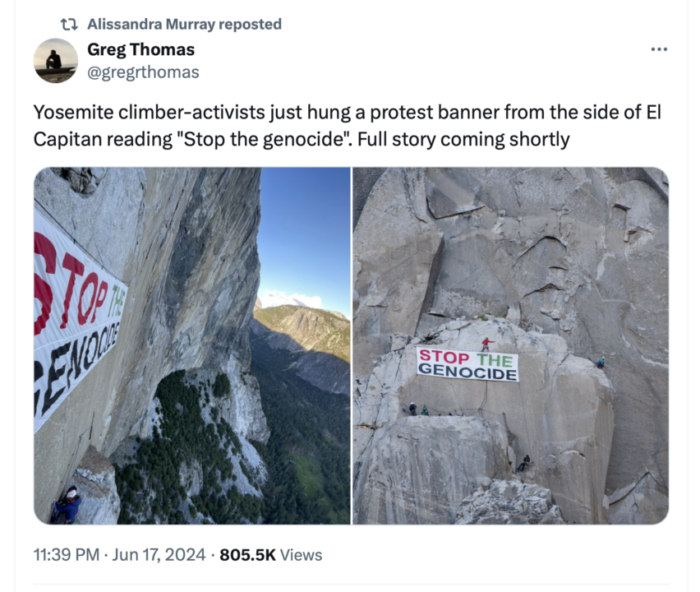Click Greg Thomas's profile avatar
This screenshot has width=700, height=592.
click(56, 61)
